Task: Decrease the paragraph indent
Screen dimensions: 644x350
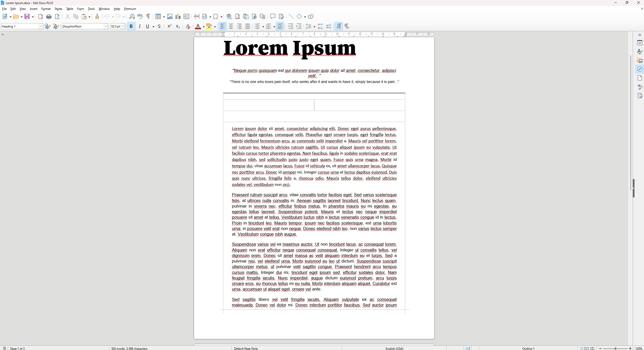Action: click(299, 26)
